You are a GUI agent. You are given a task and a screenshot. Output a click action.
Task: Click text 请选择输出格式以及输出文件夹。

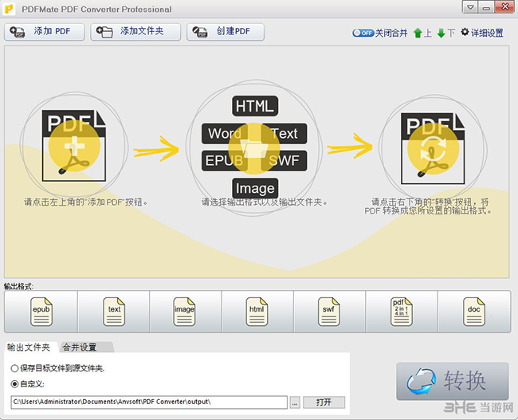[x=265, y=202]
